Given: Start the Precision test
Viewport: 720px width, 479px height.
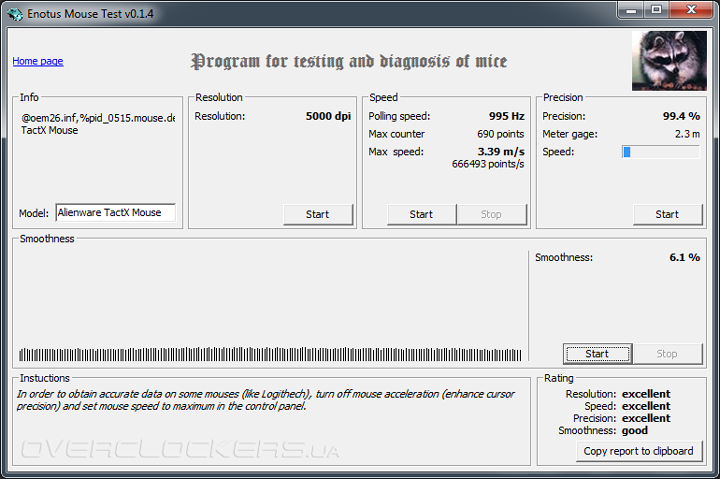Looking at the screenshot, I should point(667,214).
